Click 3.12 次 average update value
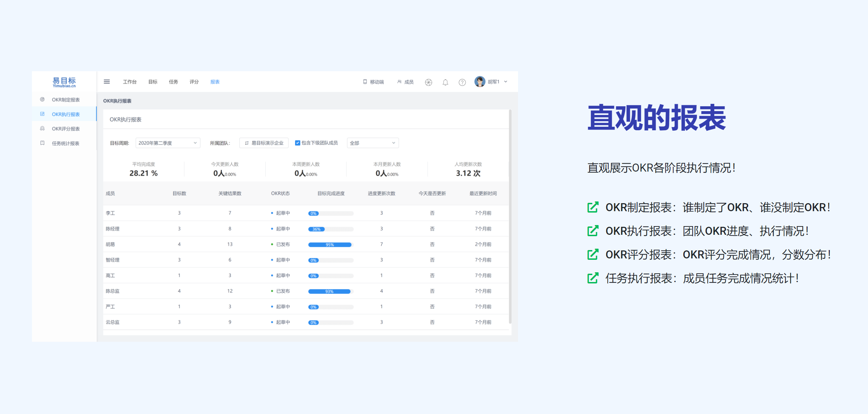The width and height of the screenshot is (868, 414). 468,173
